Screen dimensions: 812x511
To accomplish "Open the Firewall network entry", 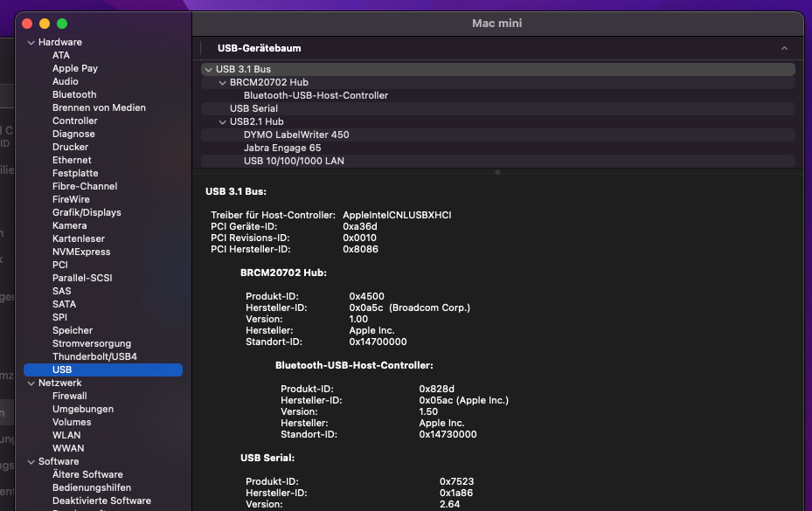I will (70, 396).
